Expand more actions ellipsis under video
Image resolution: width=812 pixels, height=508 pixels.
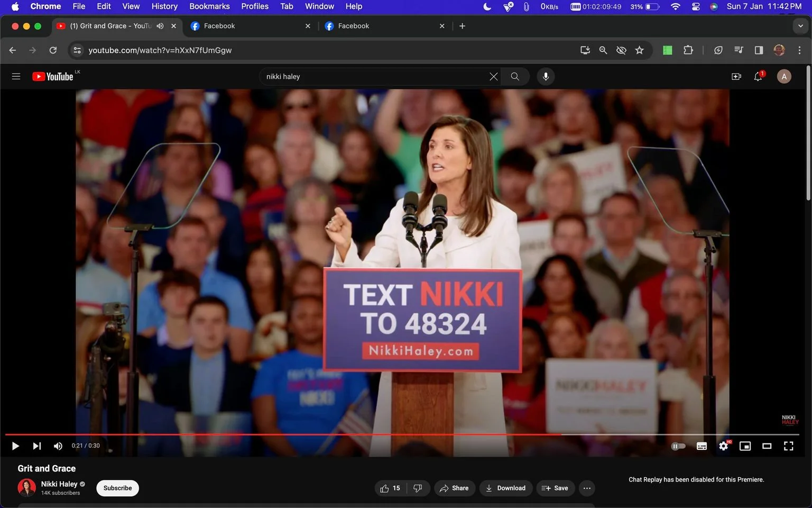[x=587, y=488]
